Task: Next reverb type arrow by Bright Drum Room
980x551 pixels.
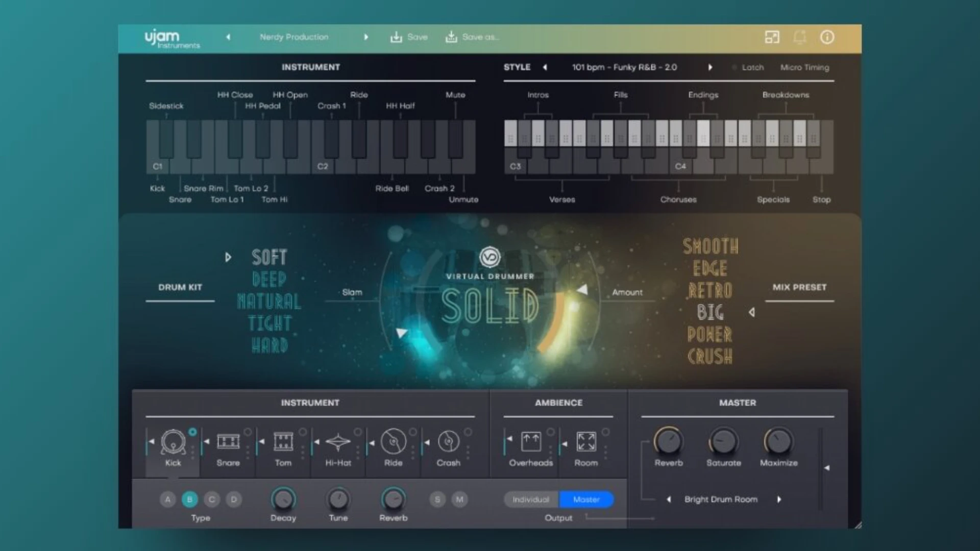Action: tap(779, 499)
